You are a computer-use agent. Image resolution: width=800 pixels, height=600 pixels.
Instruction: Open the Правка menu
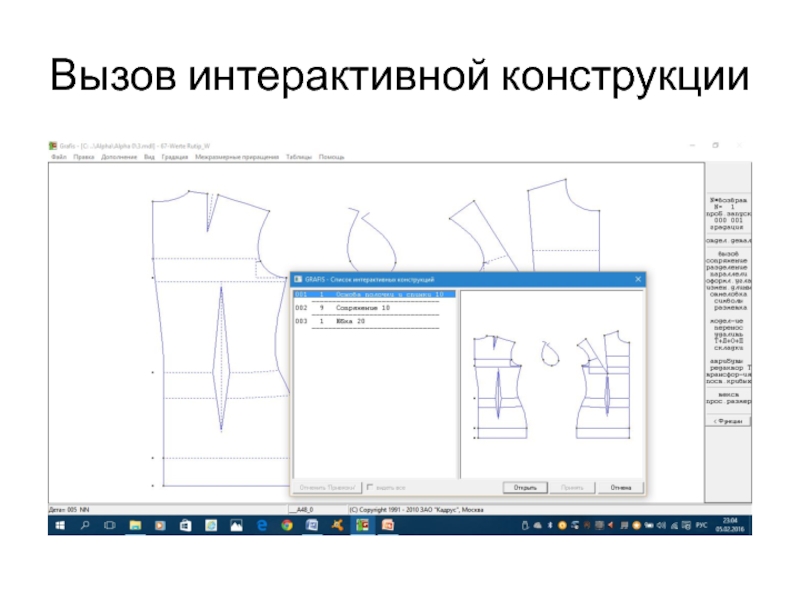pyautogui.click(x=84, y=157)
